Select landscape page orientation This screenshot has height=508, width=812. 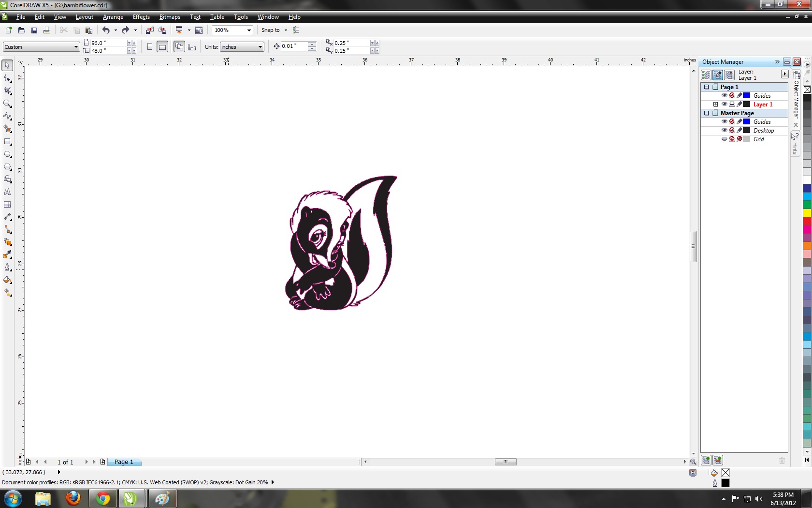click(x=162, y=47)
